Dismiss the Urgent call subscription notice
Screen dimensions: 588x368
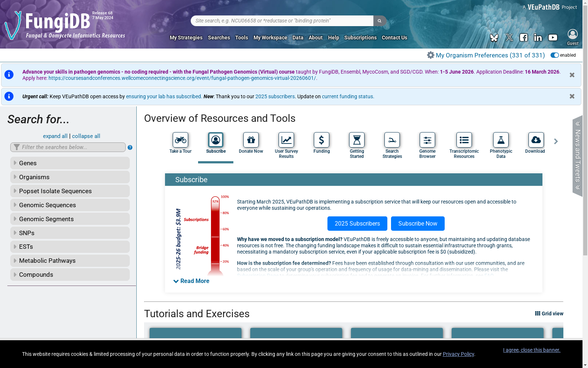(x=572, y=96)
